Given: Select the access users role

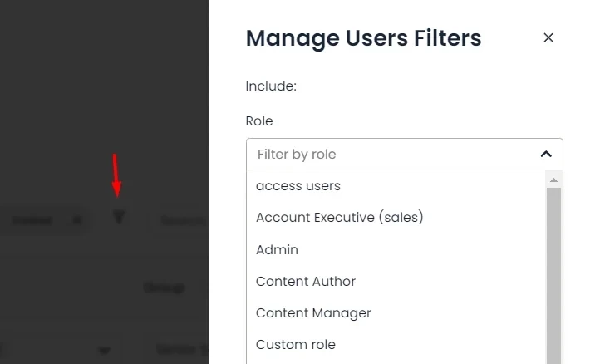Looking at the screenshot, I should (x=298, y=185).
